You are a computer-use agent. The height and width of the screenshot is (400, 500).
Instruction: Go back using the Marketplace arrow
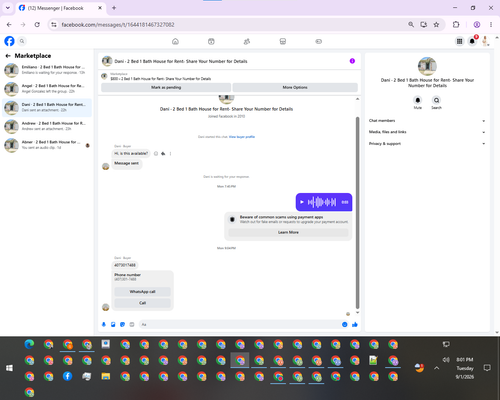pyautogui.click(x=8, y=56)
